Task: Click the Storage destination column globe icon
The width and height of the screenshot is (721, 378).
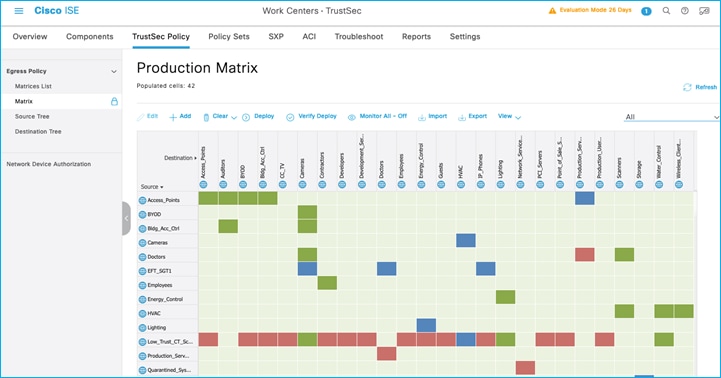Action: 639,185
